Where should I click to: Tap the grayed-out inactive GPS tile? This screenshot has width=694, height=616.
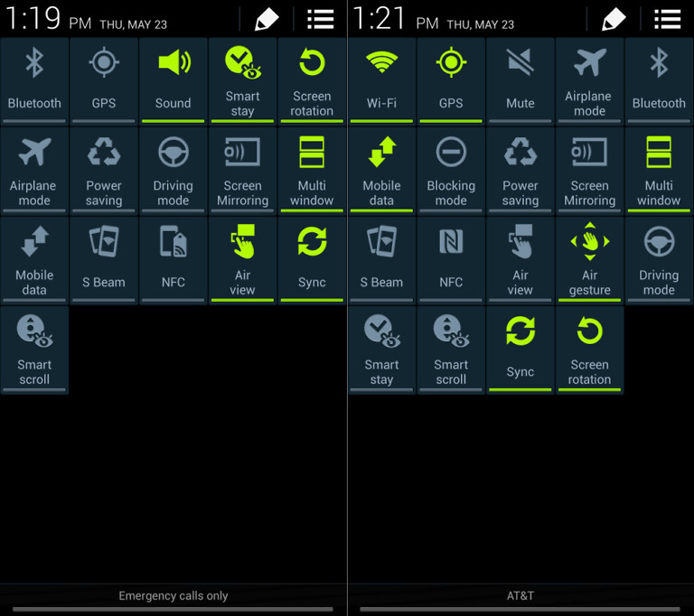click(x=104, y=79)
